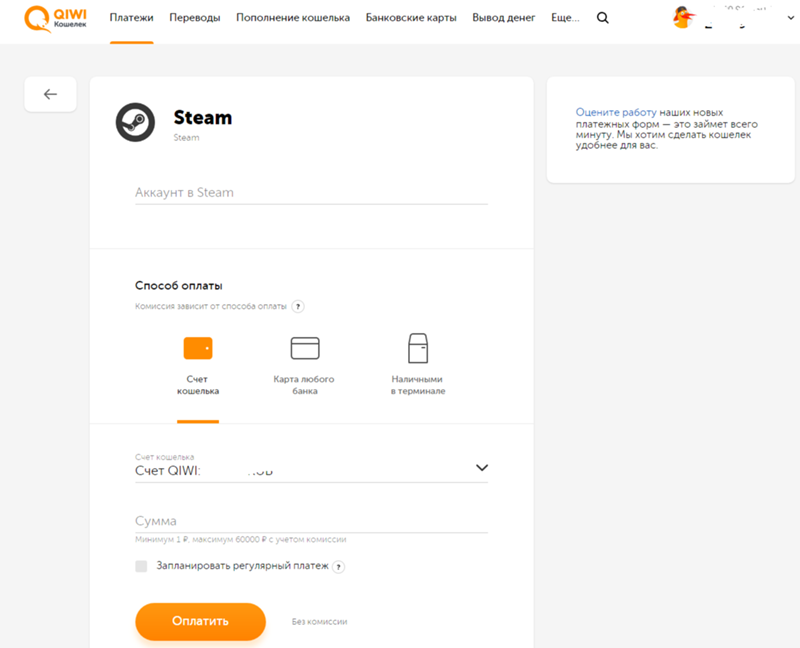
Task: Focus the Аккаунт в Steam field
Action: [311, 193]
